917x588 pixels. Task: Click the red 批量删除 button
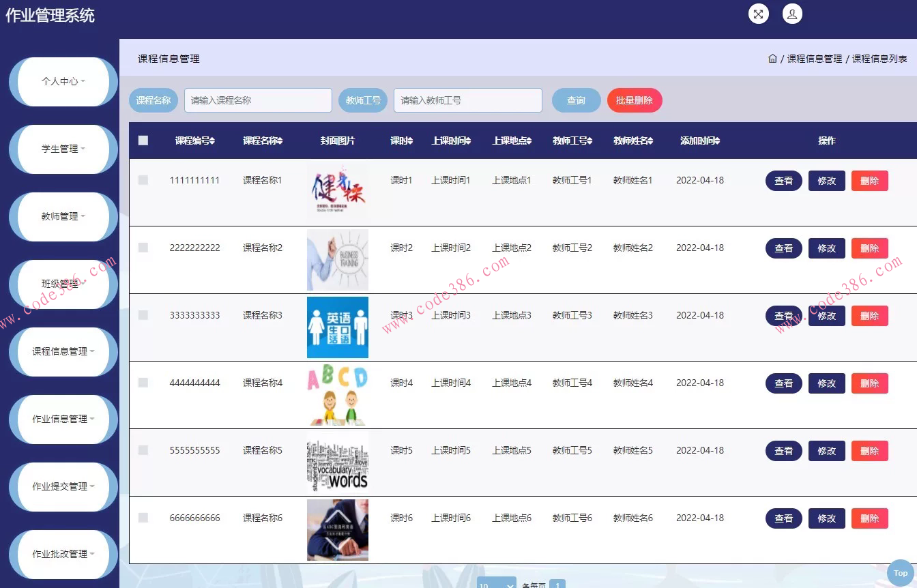(634, 100)
